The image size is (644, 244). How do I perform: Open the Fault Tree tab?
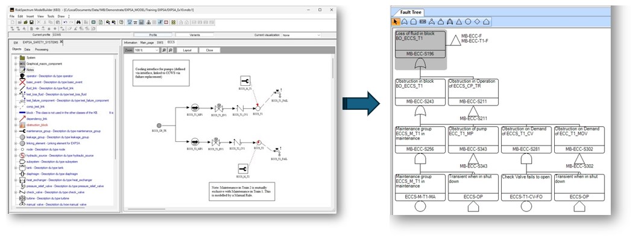click(410, 12)
